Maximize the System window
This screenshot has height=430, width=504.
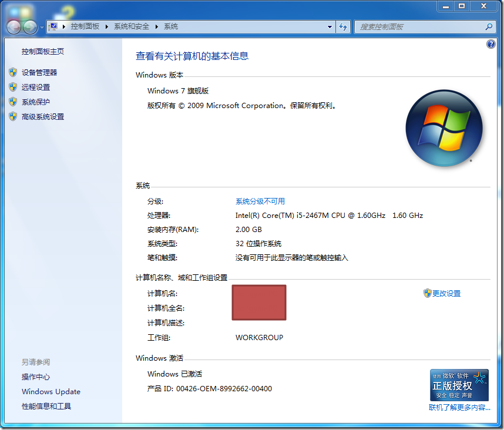pos(462,6)
